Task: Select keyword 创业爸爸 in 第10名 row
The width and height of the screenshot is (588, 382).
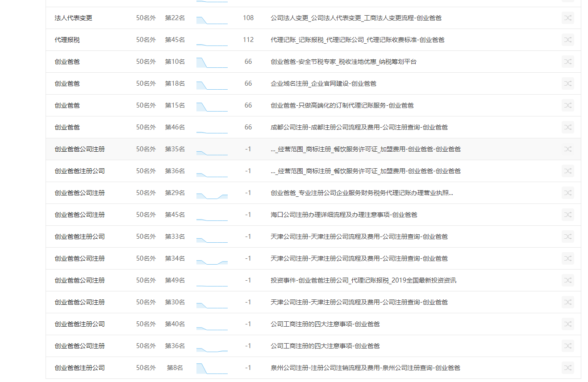Action: pyautogui.click(x=67, y=62)
